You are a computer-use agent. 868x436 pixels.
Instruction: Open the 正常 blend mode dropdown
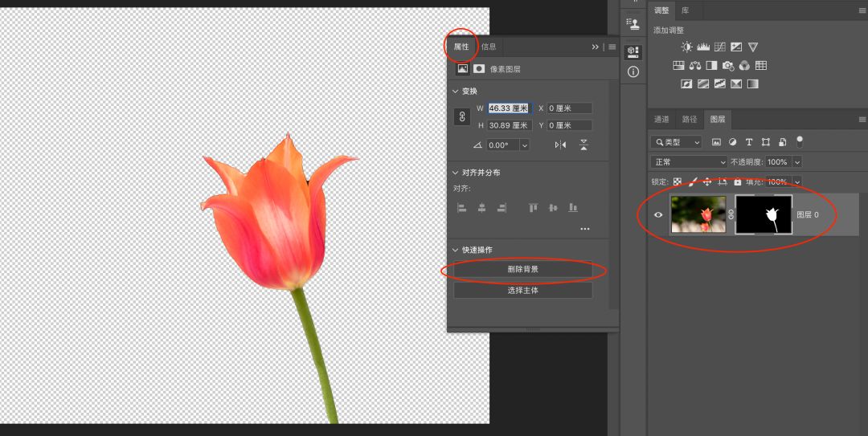tap(689, 162)
